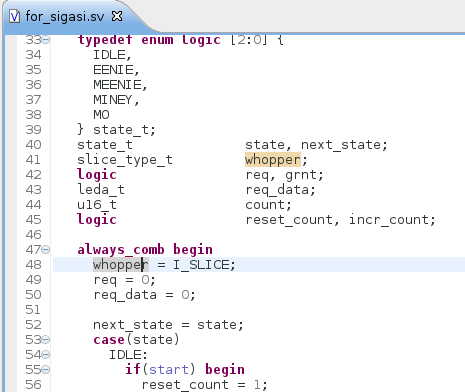This screenshot has width=465, height=392.
Task: Collapse the always_comb block at line 47
Action: click(46, 249)
